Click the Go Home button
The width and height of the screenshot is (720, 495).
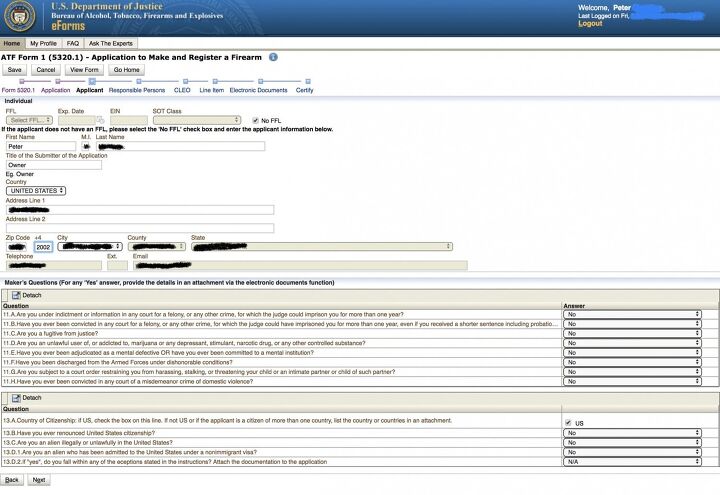click(x=127, y=70)
